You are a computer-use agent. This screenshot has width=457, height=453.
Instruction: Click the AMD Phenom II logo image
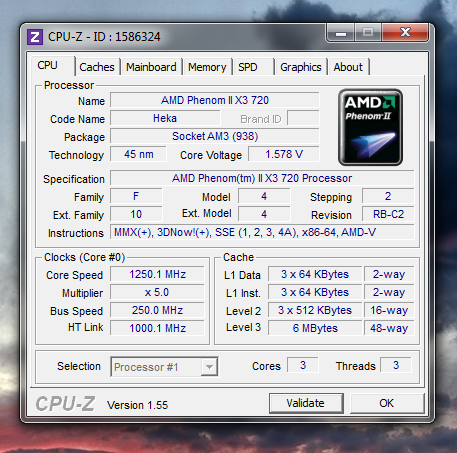point(370,127)
